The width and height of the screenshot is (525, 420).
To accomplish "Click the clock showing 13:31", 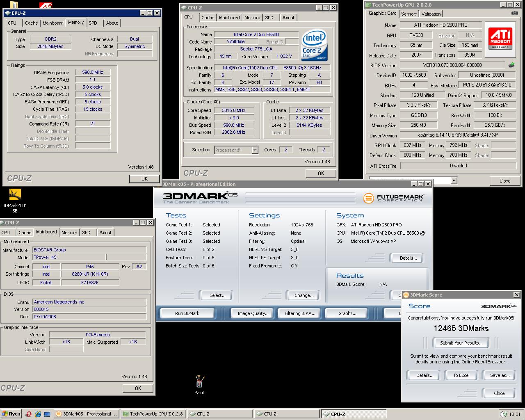I will [514, 414].
